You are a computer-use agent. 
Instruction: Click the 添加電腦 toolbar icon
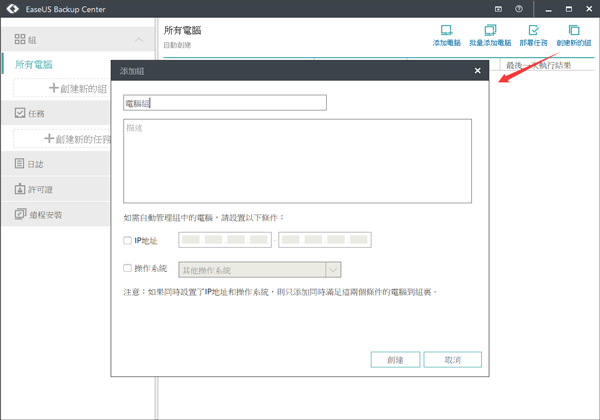point(447,35)
